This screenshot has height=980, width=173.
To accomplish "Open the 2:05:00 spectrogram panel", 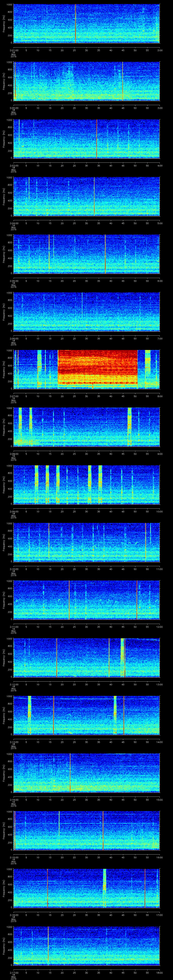I will (x=87, y=254).
